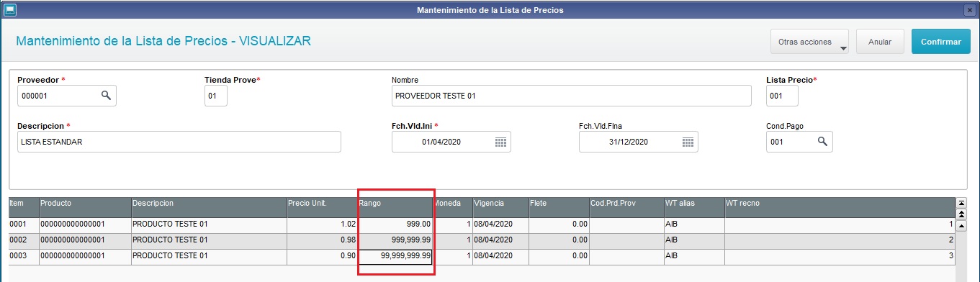Open the Proveedor lookup magnifier icon

105,96
